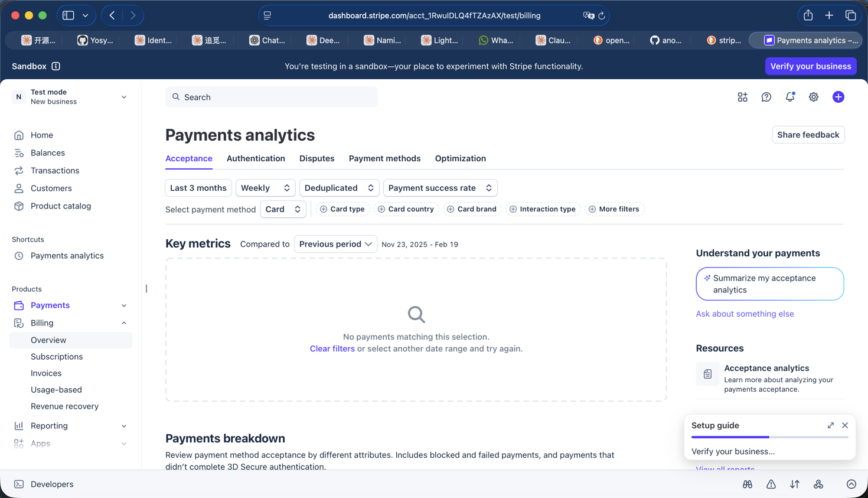Open More filters
Screen dimensions: 868x498
pos(614,209)
